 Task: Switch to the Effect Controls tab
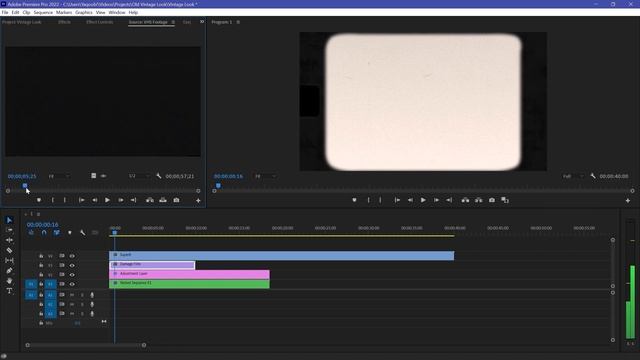pos(100,22)
